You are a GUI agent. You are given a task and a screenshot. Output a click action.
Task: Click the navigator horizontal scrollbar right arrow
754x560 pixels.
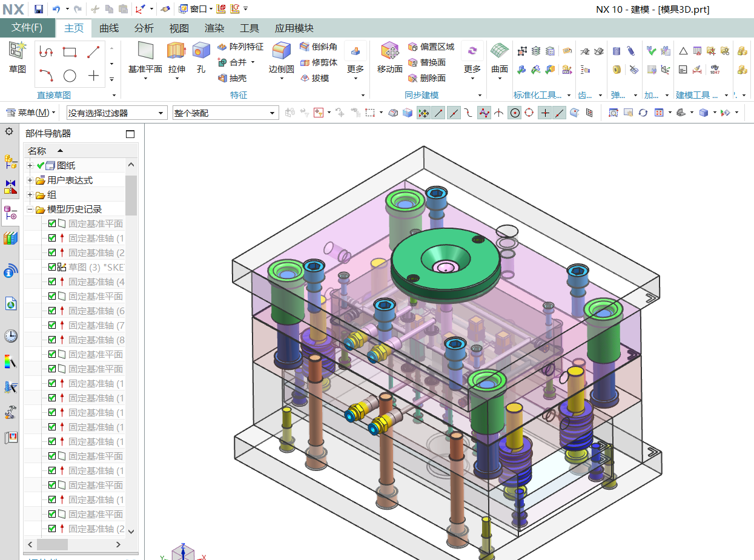[x=118, y=545]
